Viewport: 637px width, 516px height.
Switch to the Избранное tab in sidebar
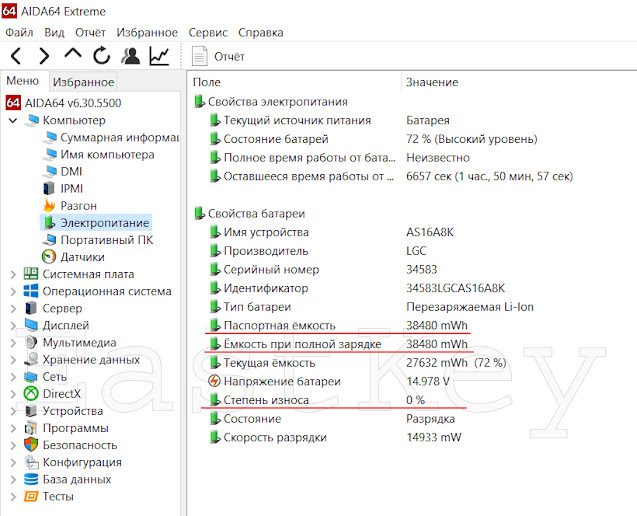(83, 82)
